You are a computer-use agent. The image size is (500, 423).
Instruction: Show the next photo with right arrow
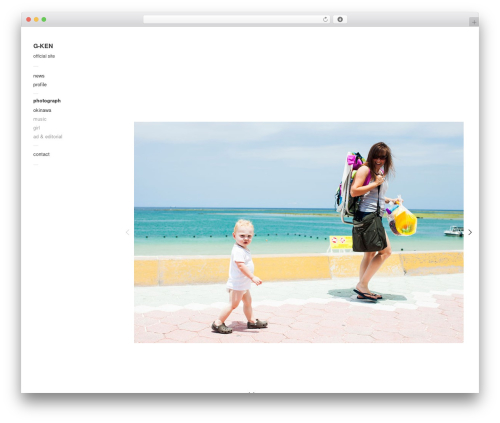[x=470, y=232]
